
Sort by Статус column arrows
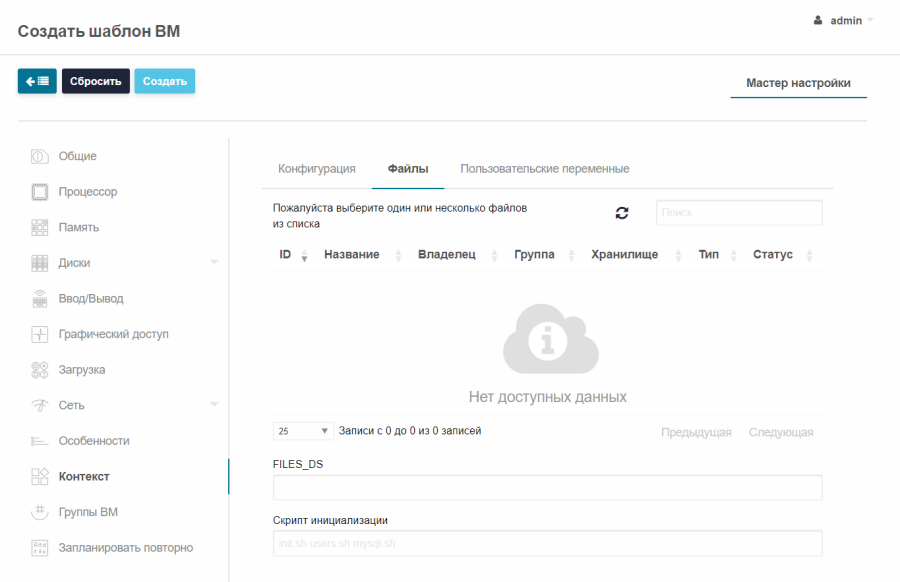pyautogui.click(x=809, y=255)
